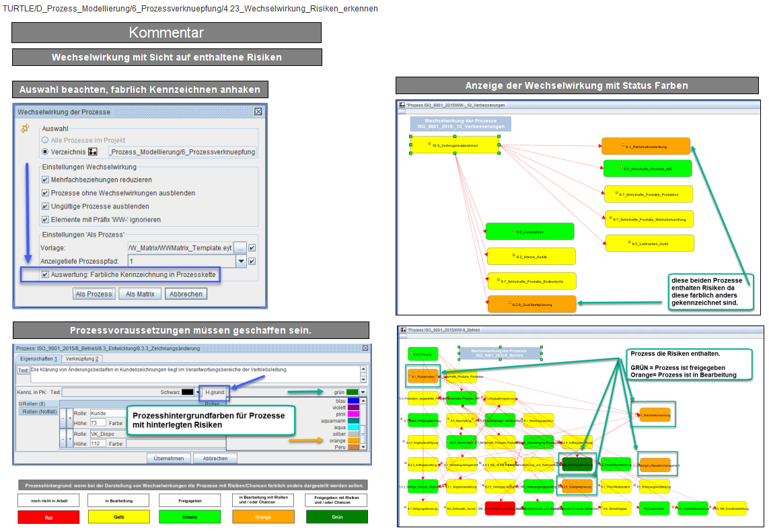Click Abbrechen in the Wechselwirkung dialog
The image size is (769, 532).
(x=186, y=294)
